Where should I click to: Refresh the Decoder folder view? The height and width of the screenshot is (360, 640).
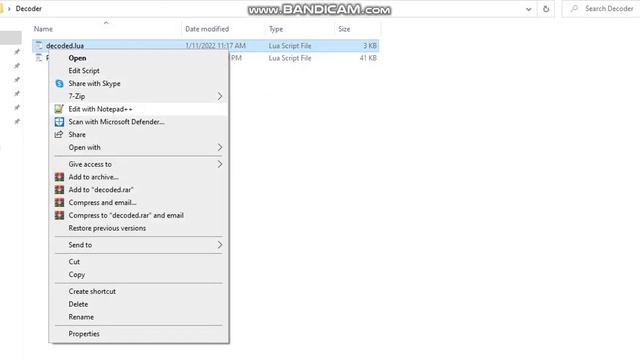546,9
